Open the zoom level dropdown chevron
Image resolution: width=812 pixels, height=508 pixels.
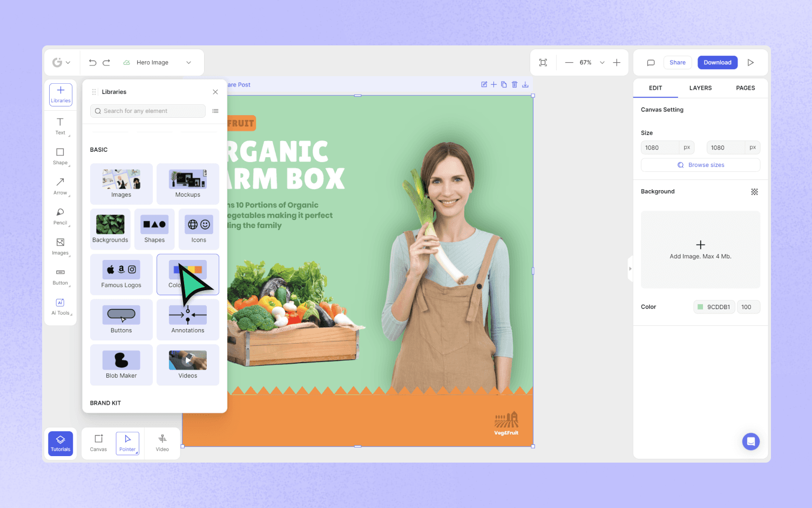pos(602,63)
